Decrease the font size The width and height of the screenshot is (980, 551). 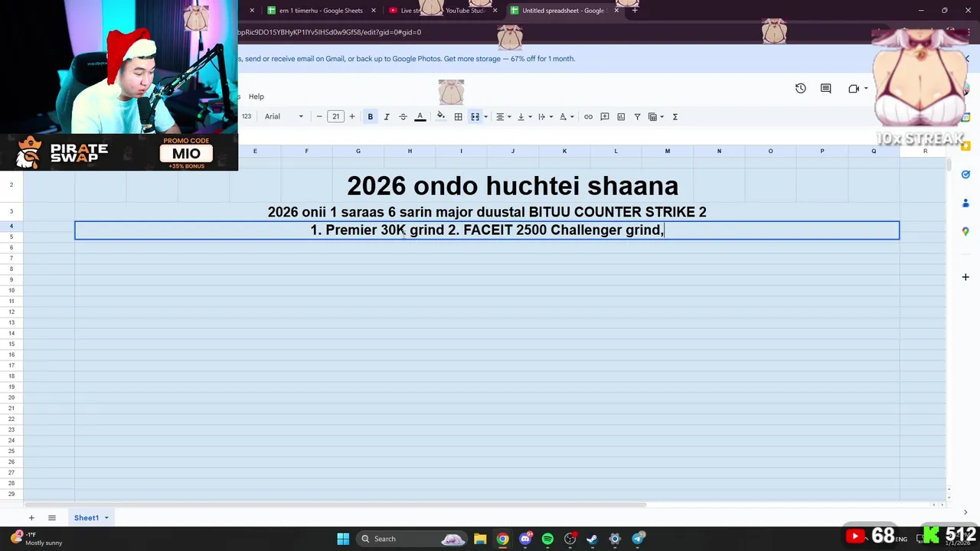(x=319, y=116)
